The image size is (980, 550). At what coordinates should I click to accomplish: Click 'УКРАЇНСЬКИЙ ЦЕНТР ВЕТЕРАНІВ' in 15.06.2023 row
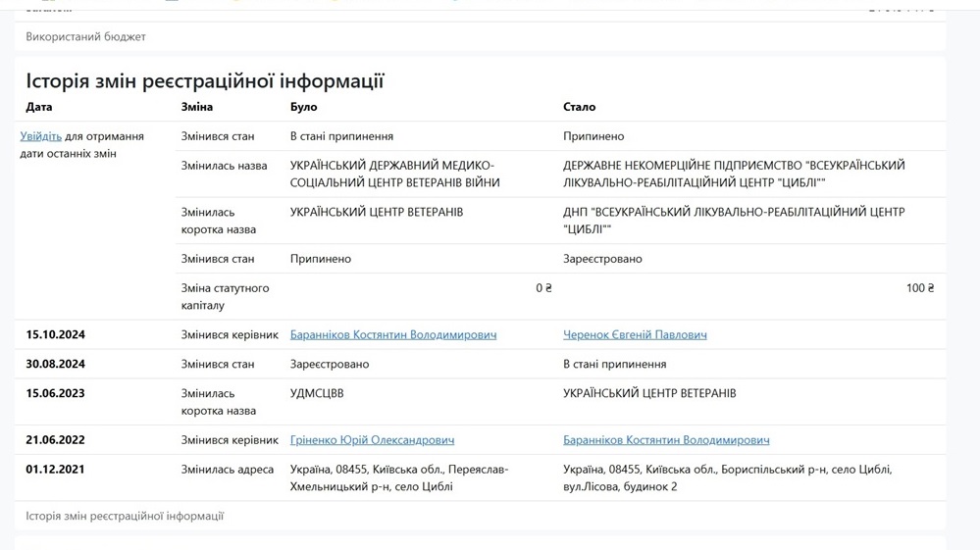(x=649, y=393)
